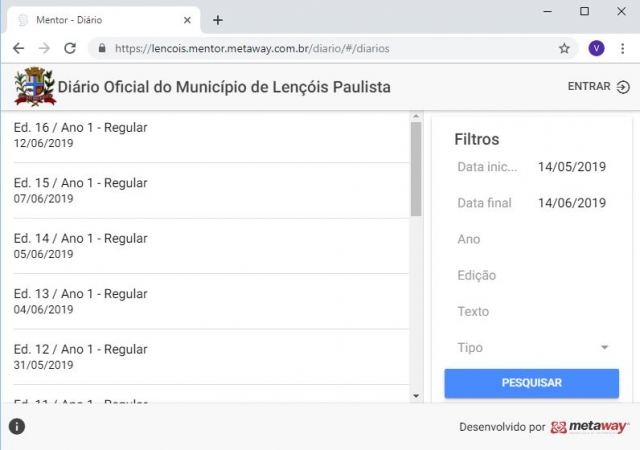The width and height of the screenshot is (640, 450).
Task: Click the editions list scrollbar thumb
Action: (x=416, y=169)
